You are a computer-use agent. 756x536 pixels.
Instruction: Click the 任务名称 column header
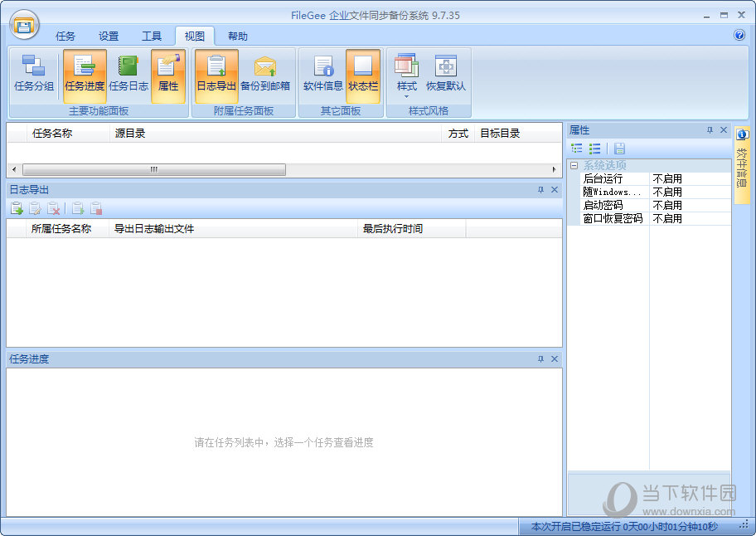tap(67, 133)
